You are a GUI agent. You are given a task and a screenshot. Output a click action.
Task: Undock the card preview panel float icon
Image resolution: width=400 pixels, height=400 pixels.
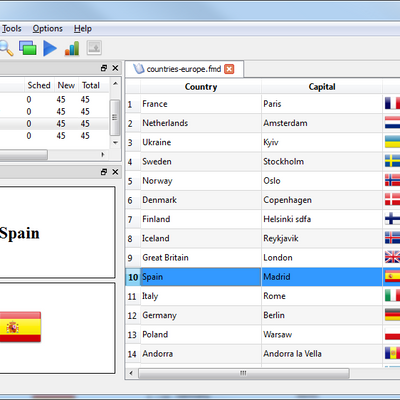pyautogui.click(x=104, y=172)
